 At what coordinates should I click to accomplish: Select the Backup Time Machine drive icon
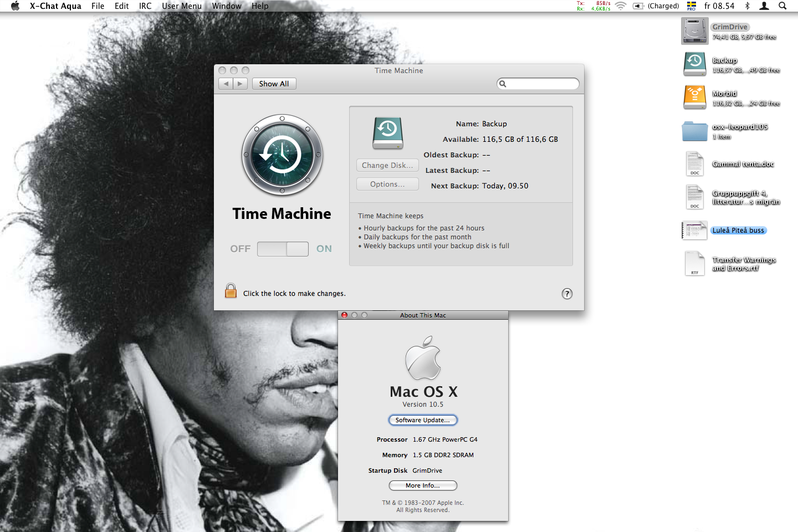tap(695, 64)
